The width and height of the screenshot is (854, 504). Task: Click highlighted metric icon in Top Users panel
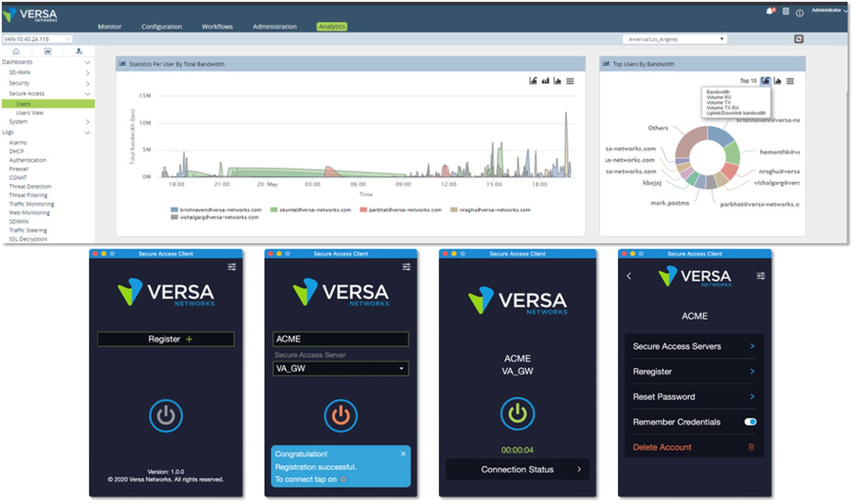coord(765,81)
